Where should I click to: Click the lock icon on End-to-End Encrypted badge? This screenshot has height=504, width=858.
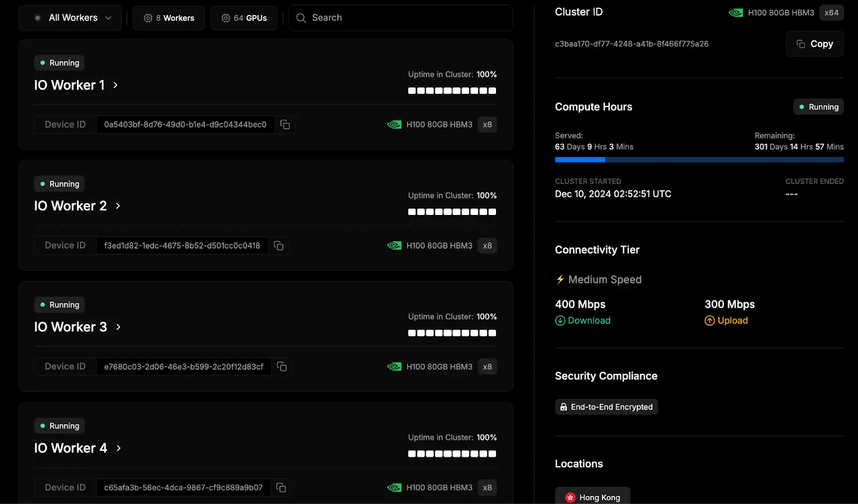click(564, 406)
